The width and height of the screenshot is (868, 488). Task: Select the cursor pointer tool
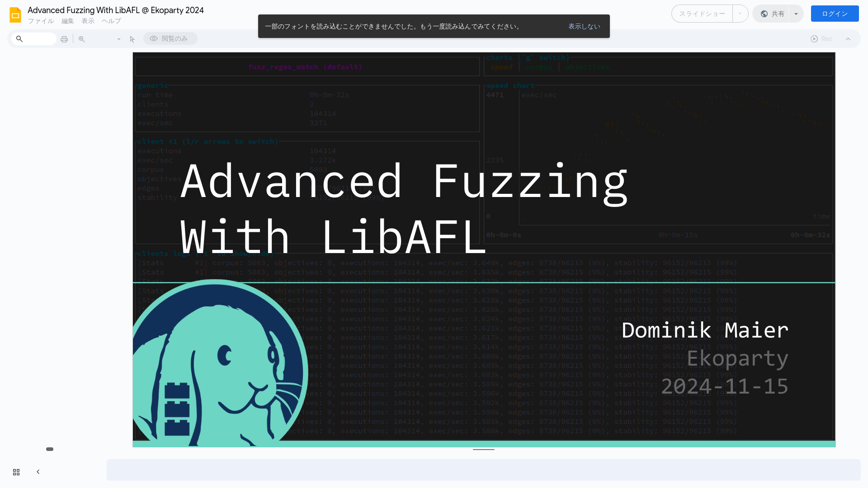point(132,39)
